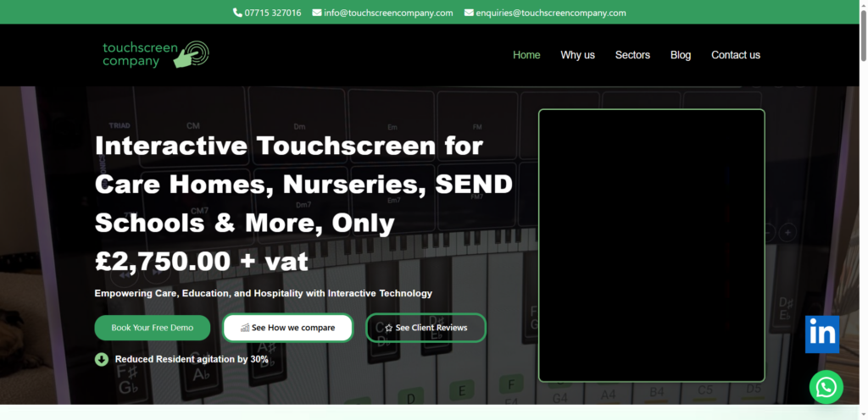The image size is (868, 420).
Task: Click the scrollbar down arrow
Action: pos(862,414)
